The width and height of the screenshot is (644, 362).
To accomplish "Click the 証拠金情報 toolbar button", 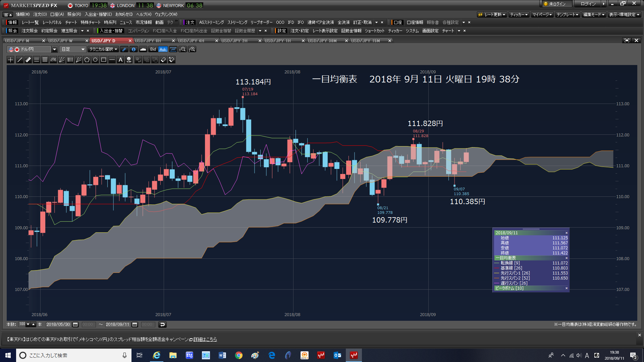I will pos(351,31).
